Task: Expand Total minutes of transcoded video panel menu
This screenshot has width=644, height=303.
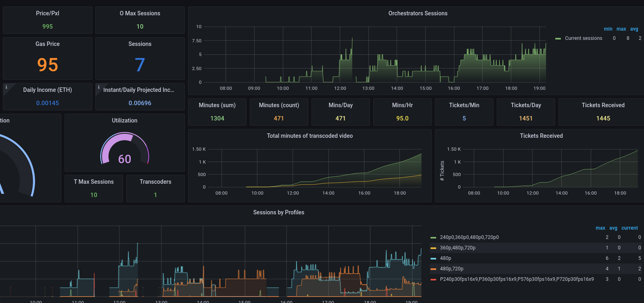Action: 309,136
